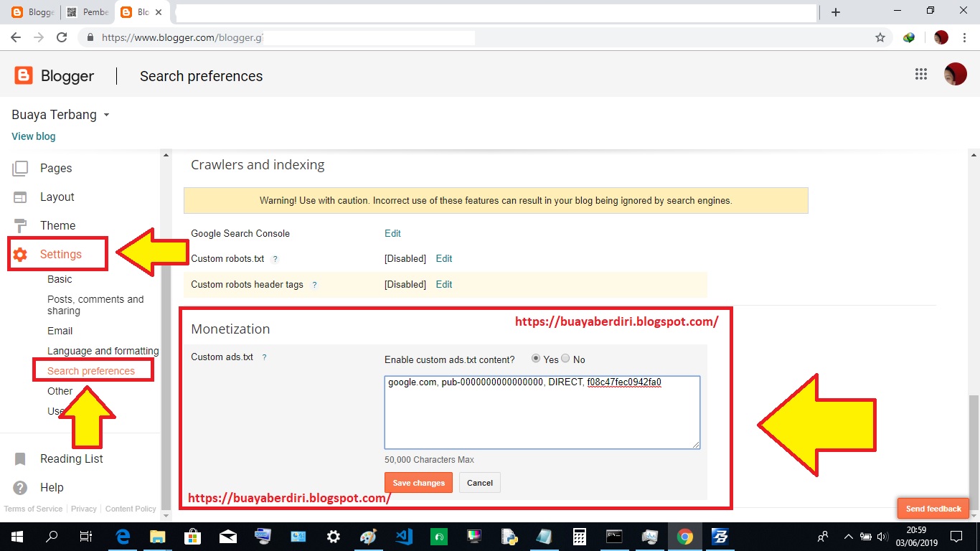The height and width of the screenshot is (551, 980).
Task: Open Task View on the taskbar
Action: (x=86, y=536)
